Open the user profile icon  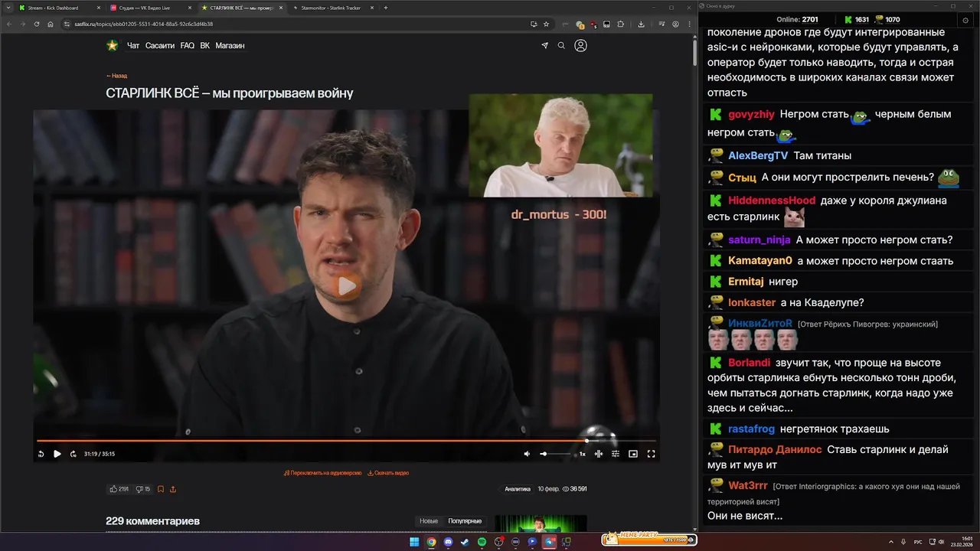click(580, 46)
